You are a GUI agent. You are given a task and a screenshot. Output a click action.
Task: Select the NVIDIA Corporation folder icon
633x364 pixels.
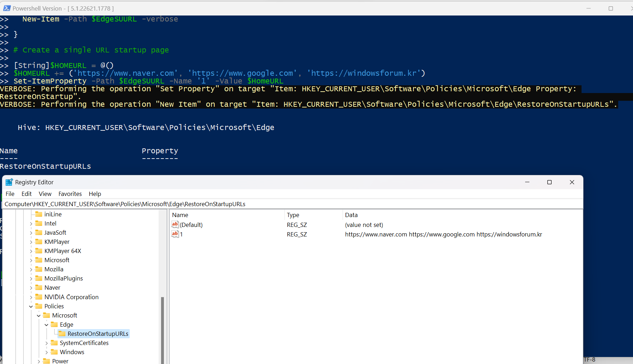[x=39, y=297]
